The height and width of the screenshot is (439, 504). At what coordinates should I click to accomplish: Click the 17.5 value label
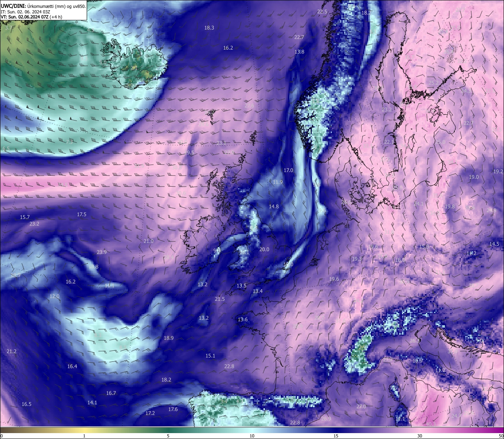click(82, 214)
